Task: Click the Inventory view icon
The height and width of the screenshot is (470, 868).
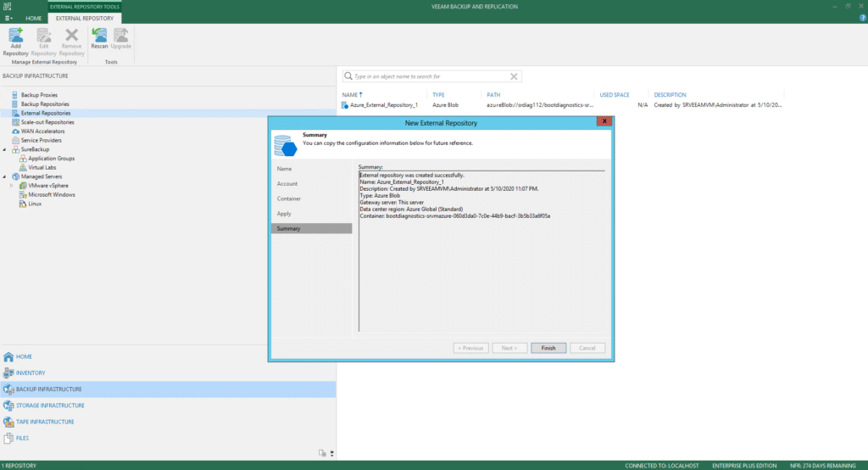Action: (x=8, y=373)
